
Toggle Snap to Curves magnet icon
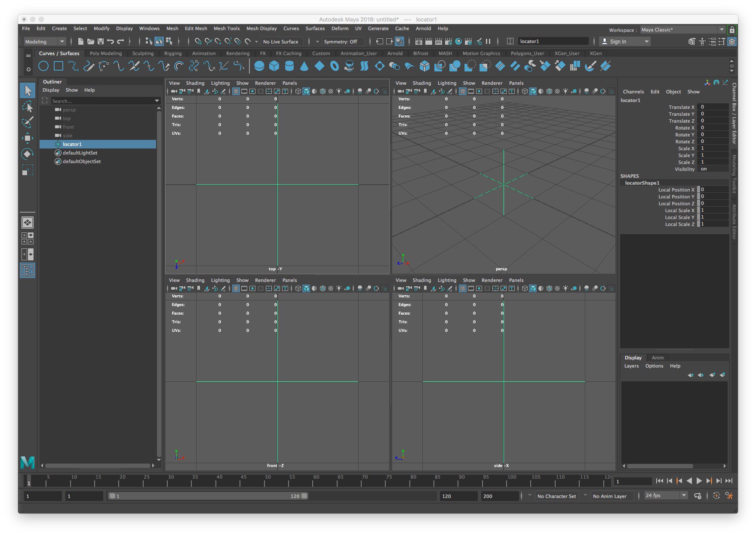coord(208,41)
